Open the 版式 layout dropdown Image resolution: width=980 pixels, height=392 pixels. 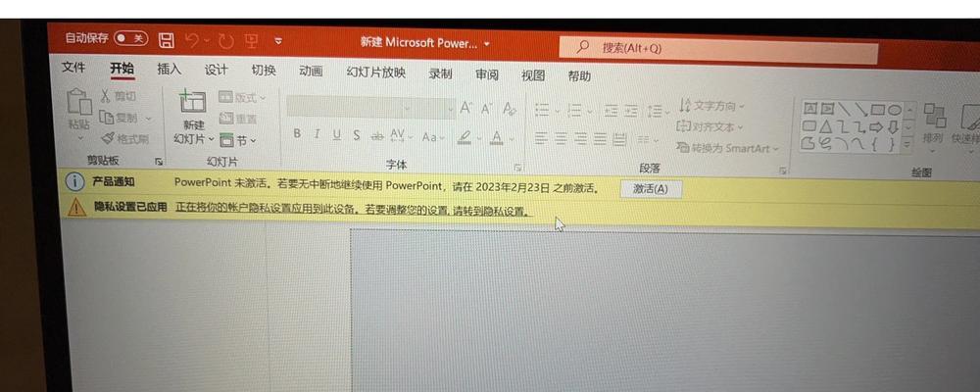coord(242,98)
